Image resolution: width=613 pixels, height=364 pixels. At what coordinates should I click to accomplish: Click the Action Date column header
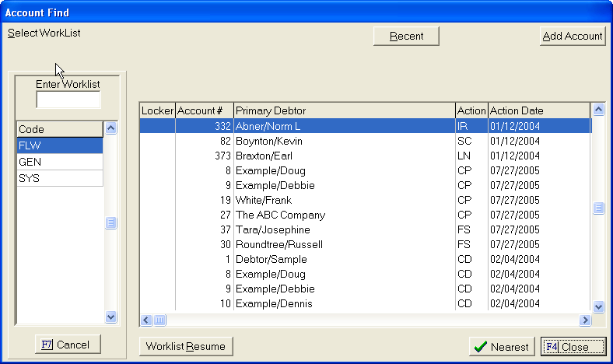click(538, 110)
